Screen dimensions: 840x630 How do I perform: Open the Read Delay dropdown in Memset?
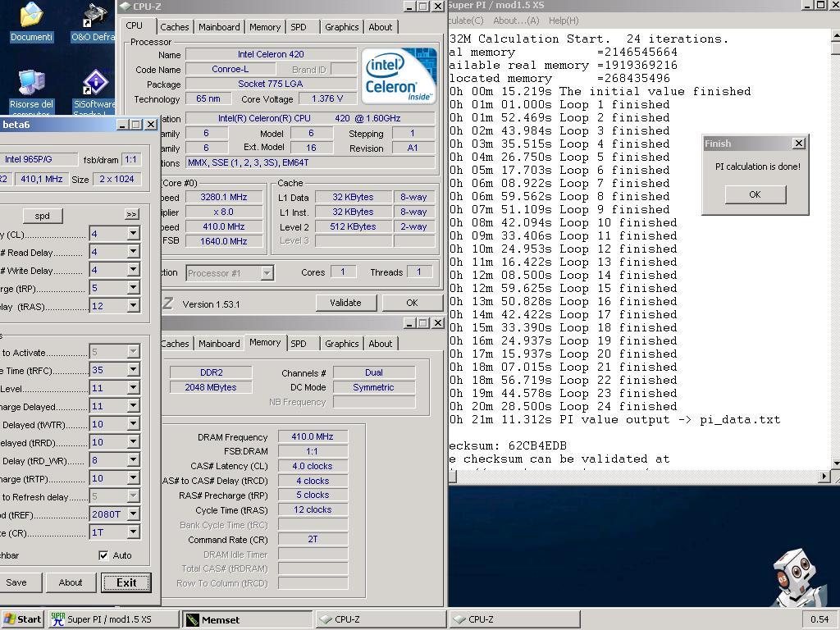tap(134, 252)
